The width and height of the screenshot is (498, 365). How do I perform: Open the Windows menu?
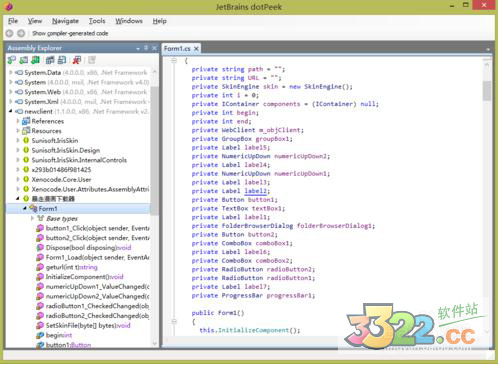click(x=129, y=21)
